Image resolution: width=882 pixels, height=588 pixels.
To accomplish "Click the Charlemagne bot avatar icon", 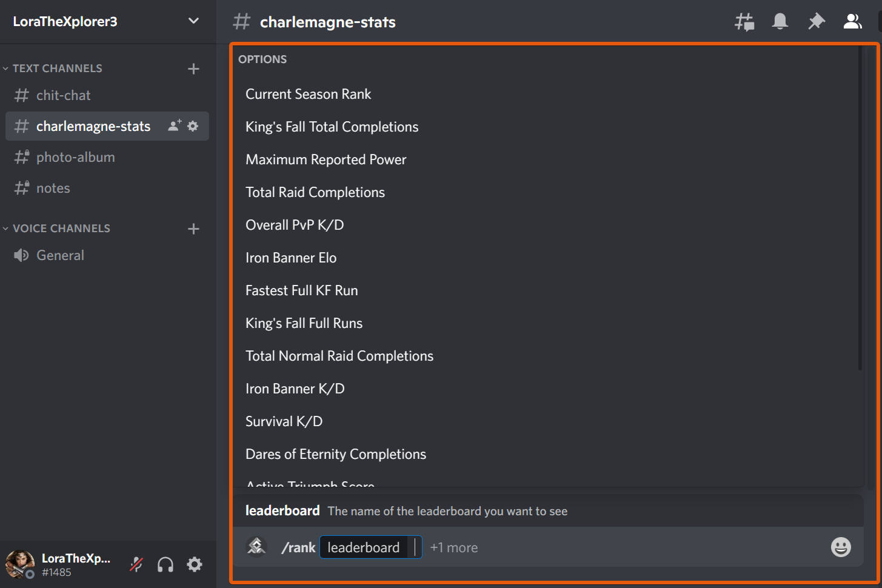I will coord(256,546).
